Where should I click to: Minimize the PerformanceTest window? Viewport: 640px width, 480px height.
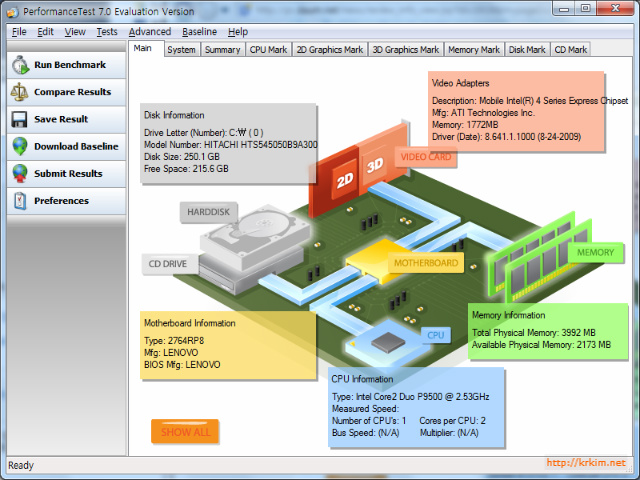coord(564,9)
